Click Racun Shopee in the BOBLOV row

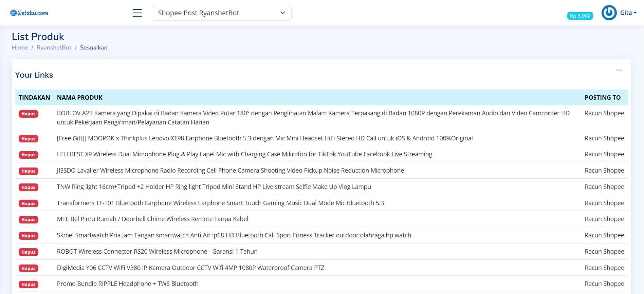coord(604,113)
